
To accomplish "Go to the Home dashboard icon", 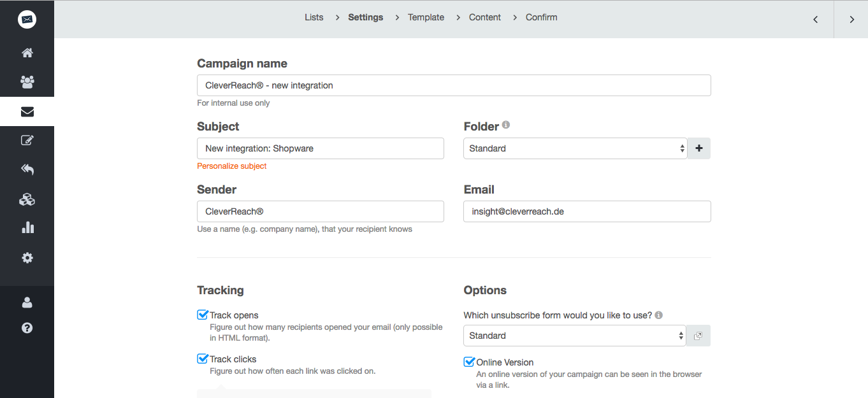I will (27, 53).
